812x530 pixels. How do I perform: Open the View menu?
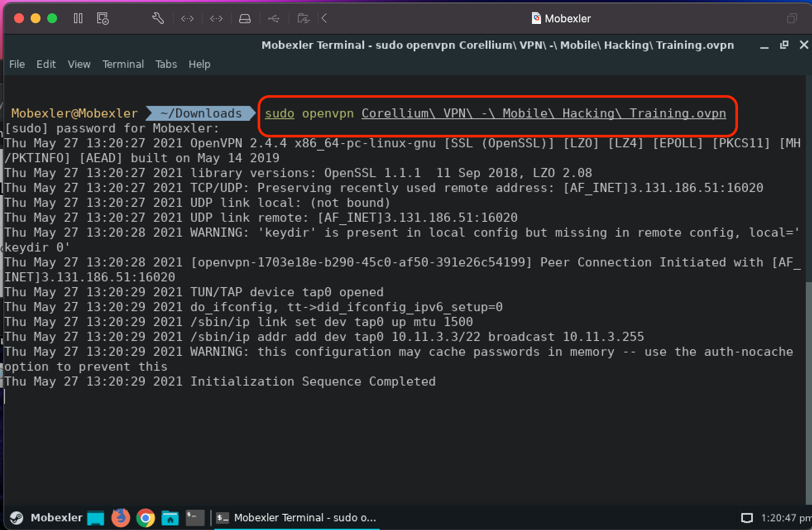[79, 64]
